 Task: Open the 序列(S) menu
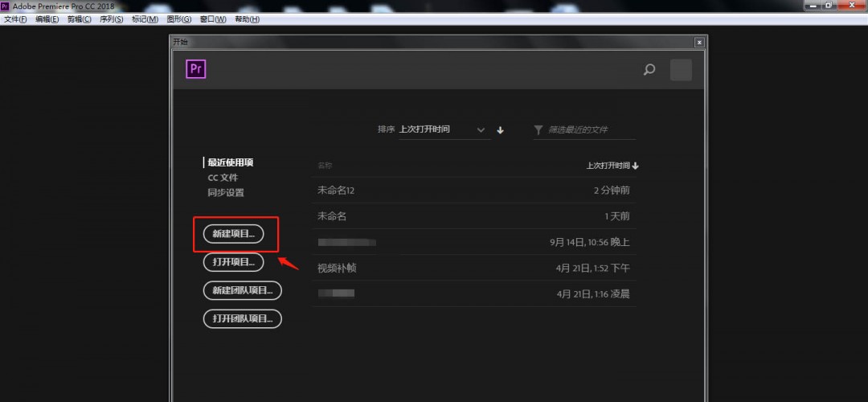coord(111,19)
